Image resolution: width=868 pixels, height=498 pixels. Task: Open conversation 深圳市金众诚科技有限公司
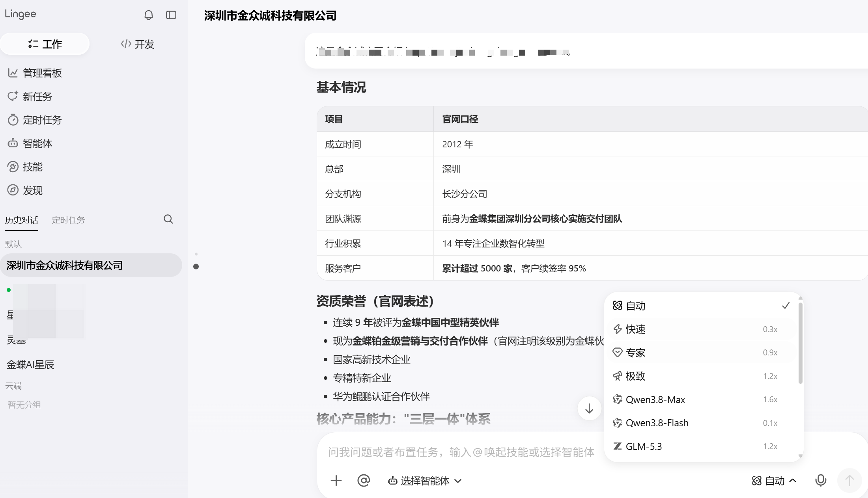click(91, 265)
